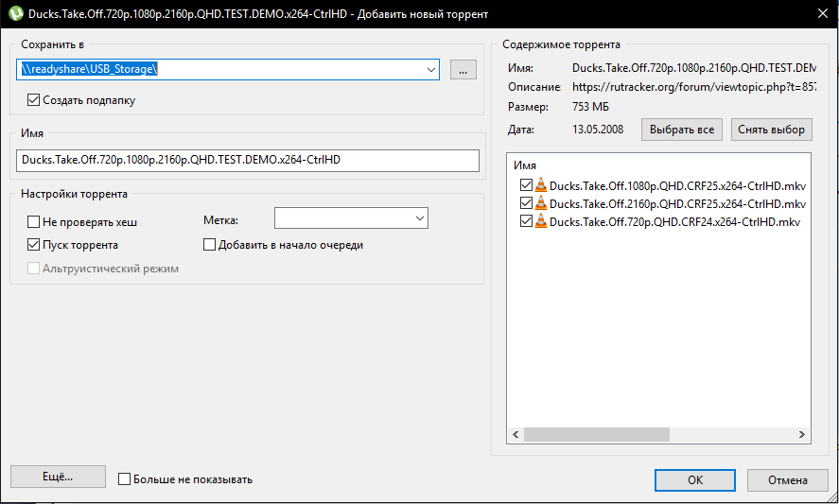Screen dimensions: 839x504
Task: Click VLC icon of the 2160p mkv file
Action: coord(541,203)
